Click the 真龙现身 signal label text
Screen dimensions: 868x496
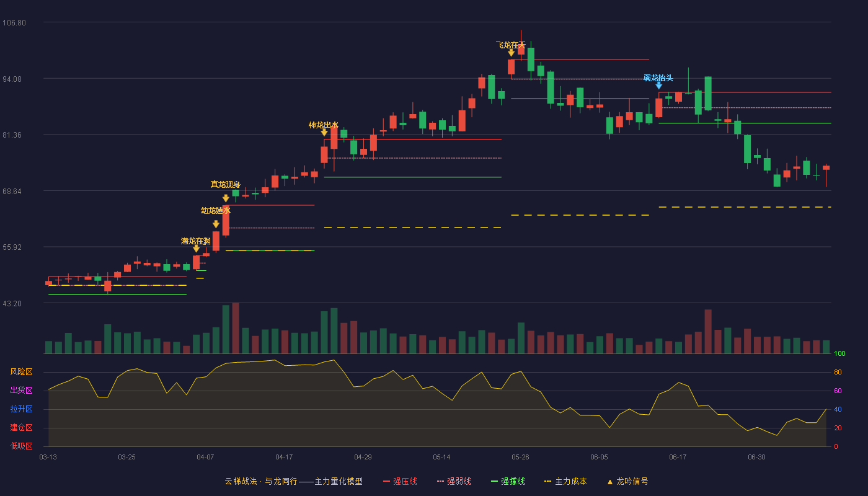click(226, 184)
